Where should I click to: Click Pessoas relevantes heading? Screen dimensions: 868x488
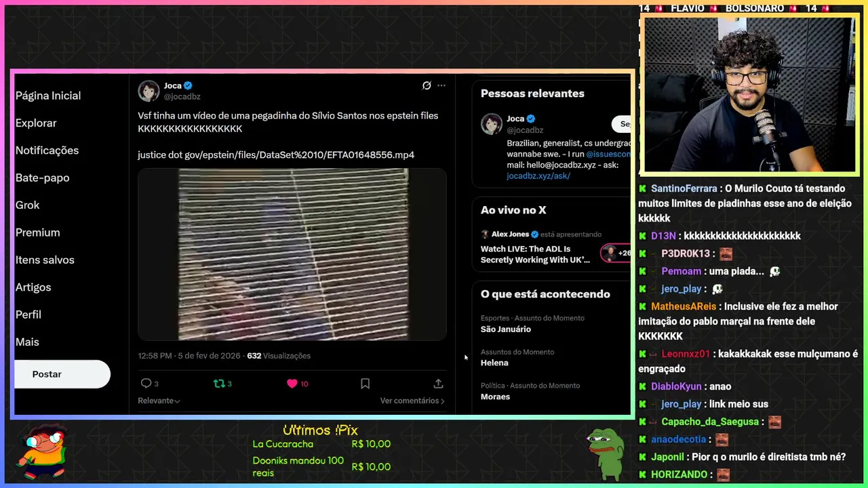(532, 94)
